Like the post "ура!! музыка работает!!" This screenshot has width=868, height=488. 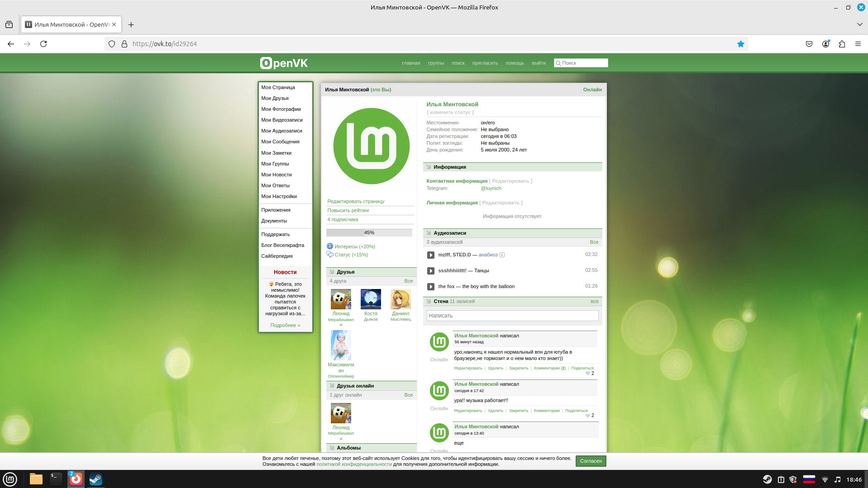[x=588, y=416]
